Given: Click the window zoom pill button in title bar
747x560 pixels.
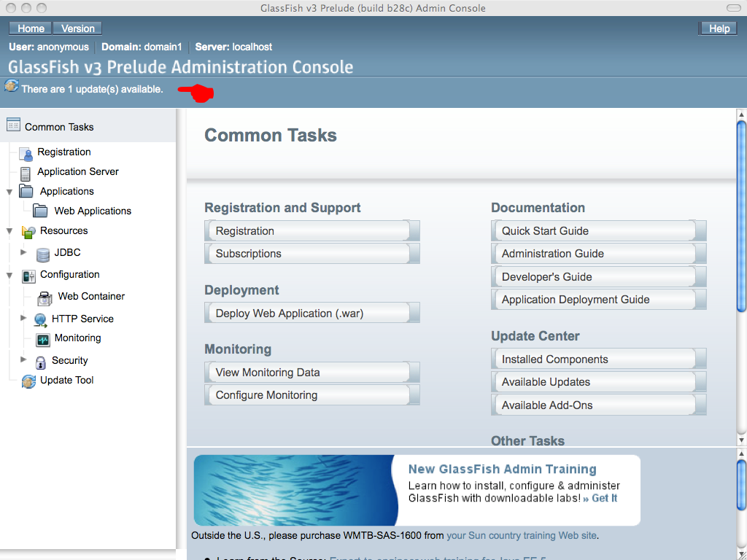Looking at the screenshot, I should click(733, 7).
